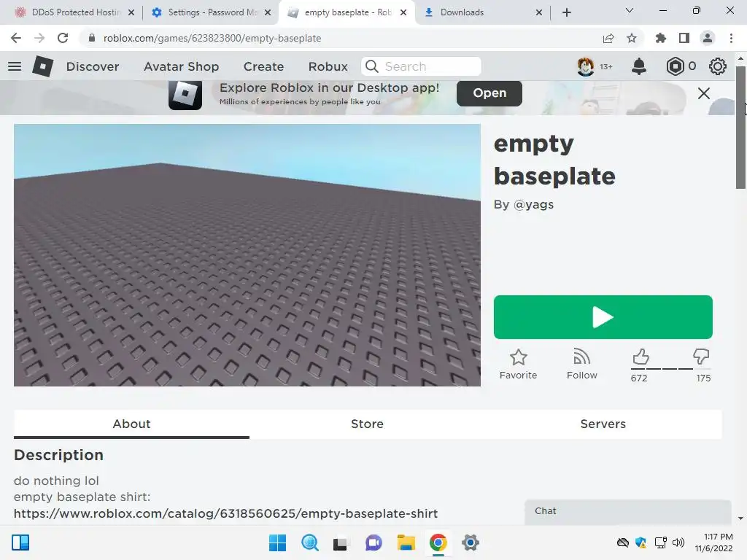The image size is (747, 560).
Task: Click the Roblox logo home icon
Action: pos(43,66)
